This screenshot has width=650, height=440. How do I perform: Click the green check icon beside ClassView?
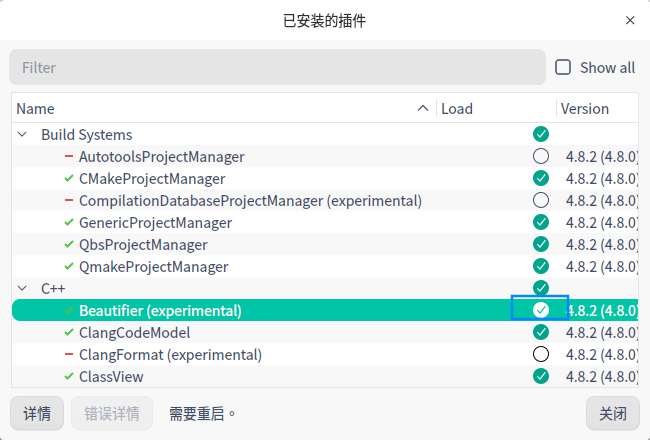click(x=69, y=377)
